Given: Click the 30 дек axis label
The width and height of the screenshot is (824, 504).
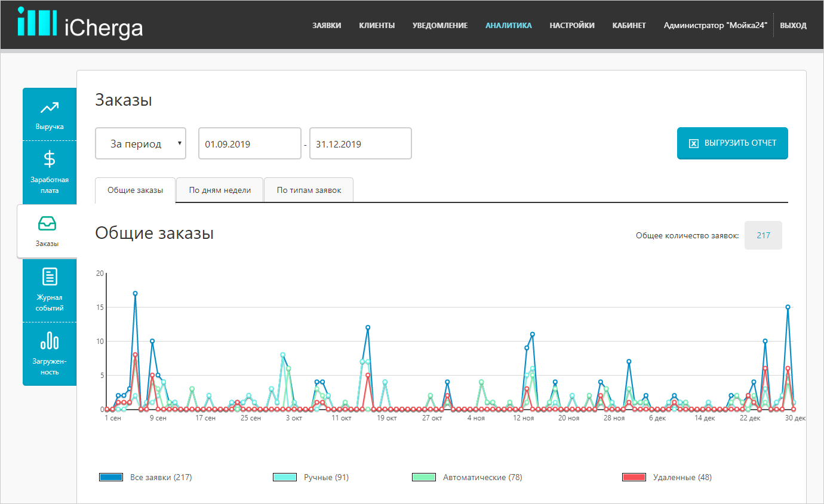Looking at the screenshot, I should [795, 418].
